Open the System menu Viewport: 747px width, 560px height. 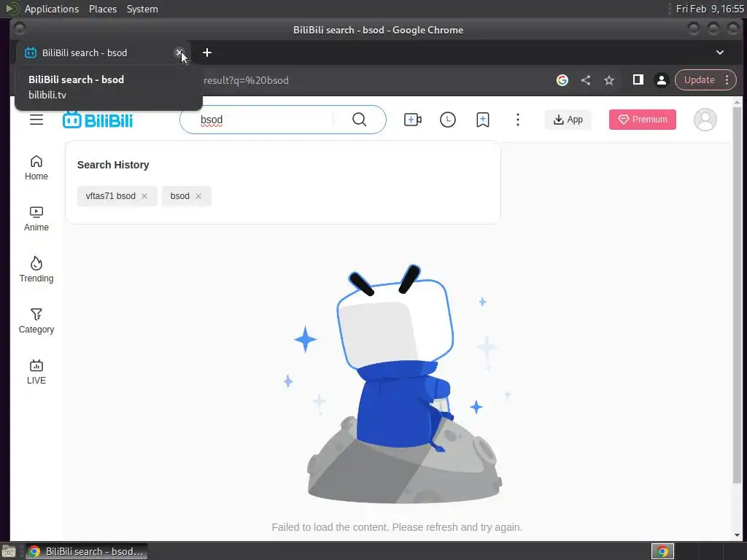tap(142, 9)
